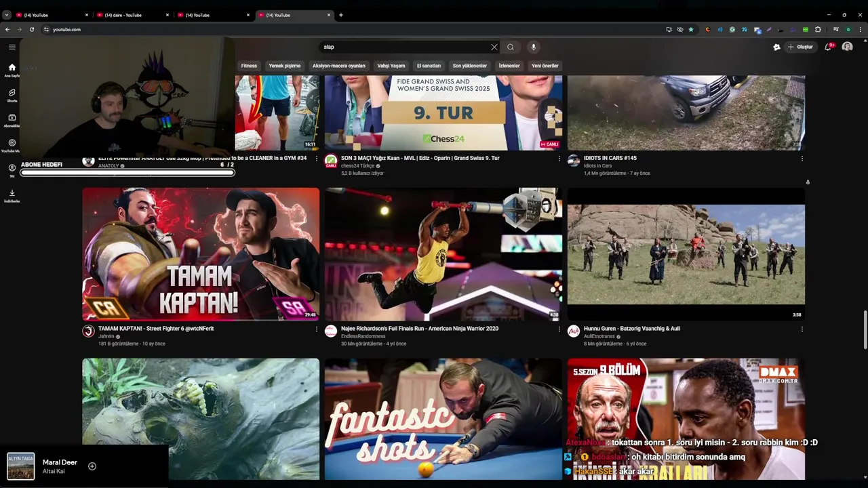This screenshot has width=868, height=488.
Task: Open chess24 Türkçe channel link
Action: 357,166
